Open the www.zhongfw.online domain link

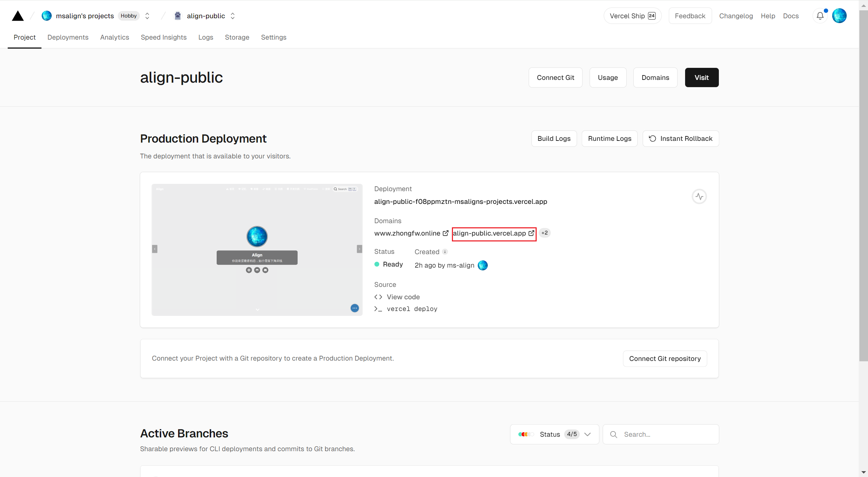(x=407, y=233)
